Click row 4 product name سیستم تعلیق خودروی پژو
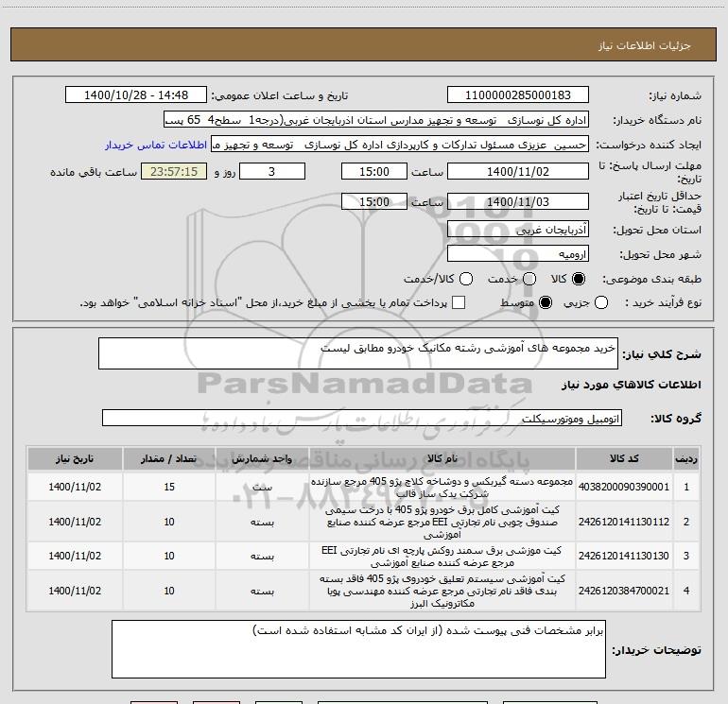This screenshot has height=704, width=728. [x=442, y=591]
